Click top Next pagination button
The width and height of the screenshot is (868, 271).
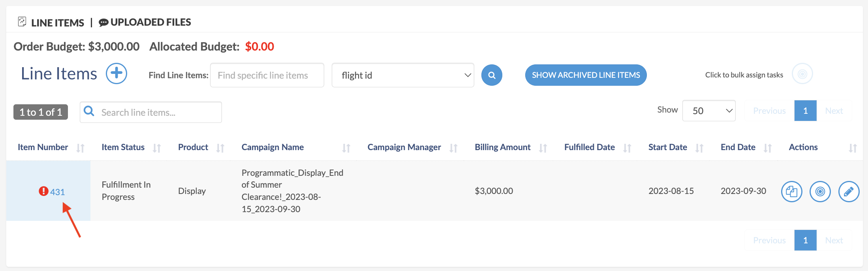pos(834,111)
